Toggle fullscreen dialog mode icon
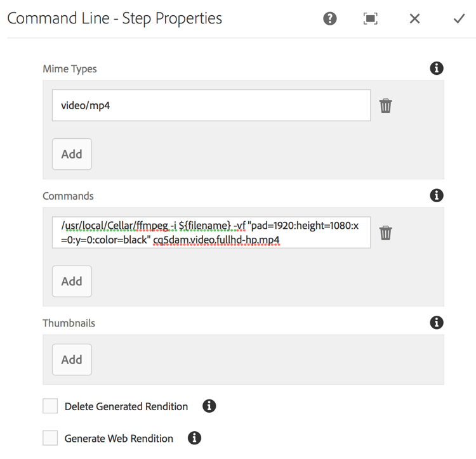Viewport: 476px width, 459px height. coord(371,18)
